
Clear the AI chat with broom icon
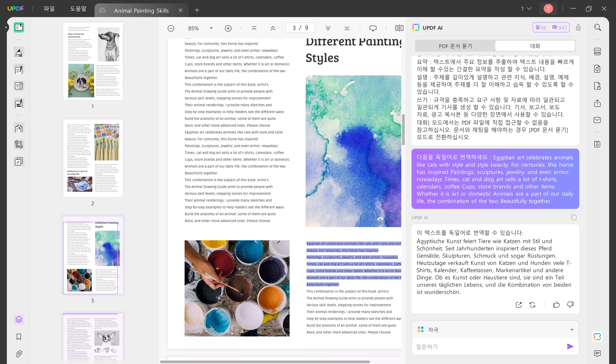(x=578, y=28)
